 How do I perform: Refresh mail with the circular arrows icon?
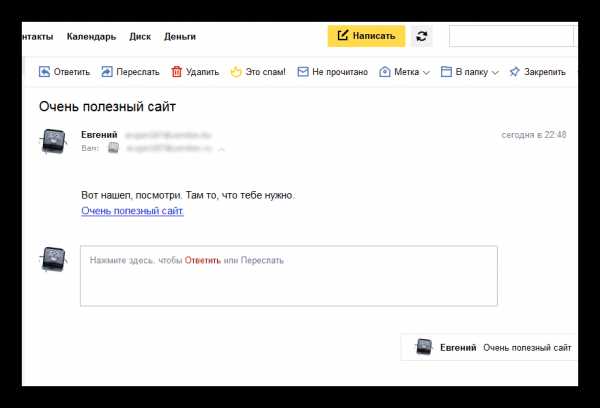click(422, 36)
